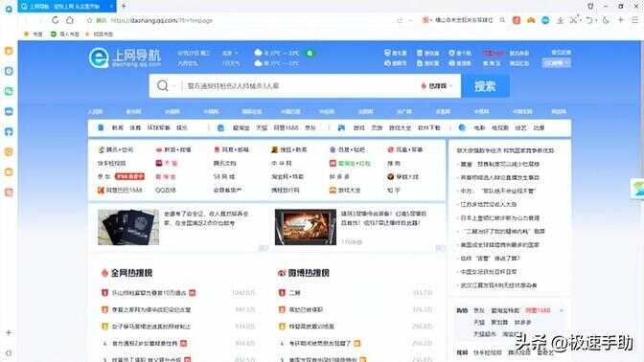Open the passport news thumbnail
This screenshot has height=362, width=644.
coord(128,227)
